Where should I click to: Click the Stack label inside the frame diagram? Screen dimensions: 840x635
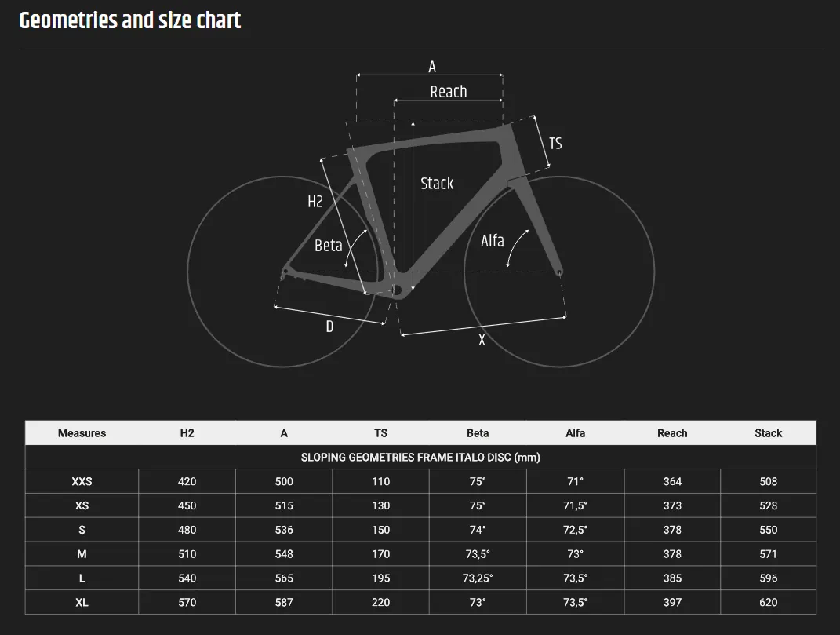437,183
